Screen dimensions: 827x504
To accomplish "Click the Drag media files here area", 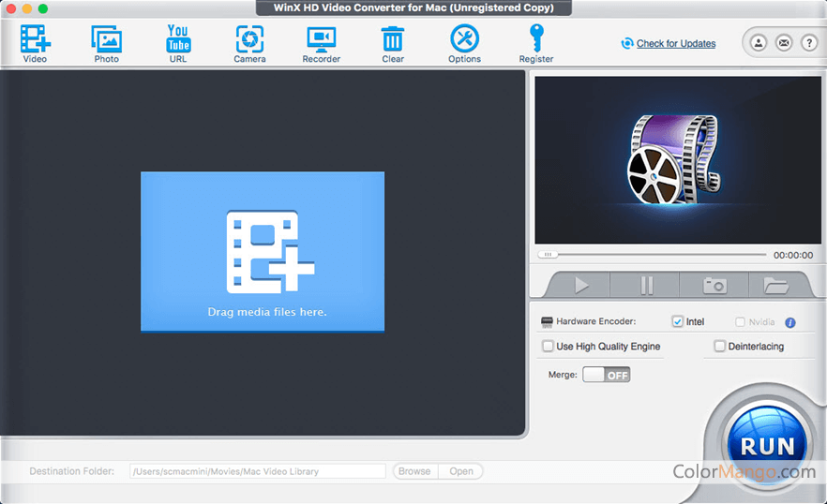I will pos(263,251).
